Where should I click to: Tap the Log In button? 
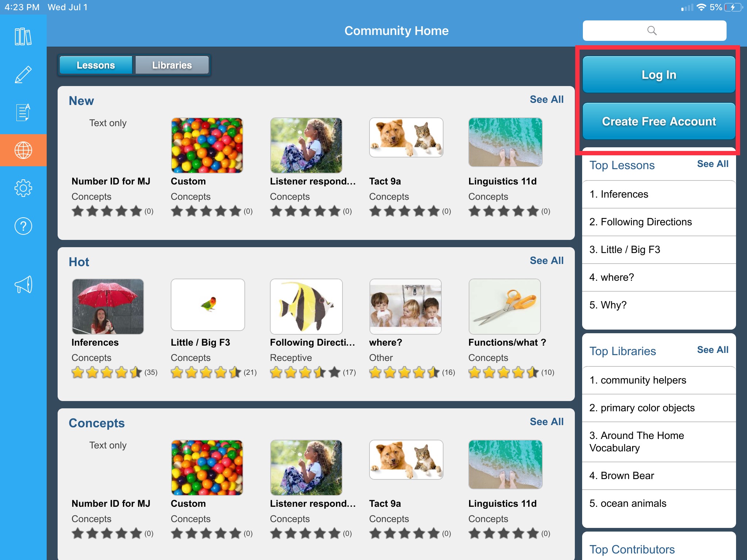[x=659, y=74]
